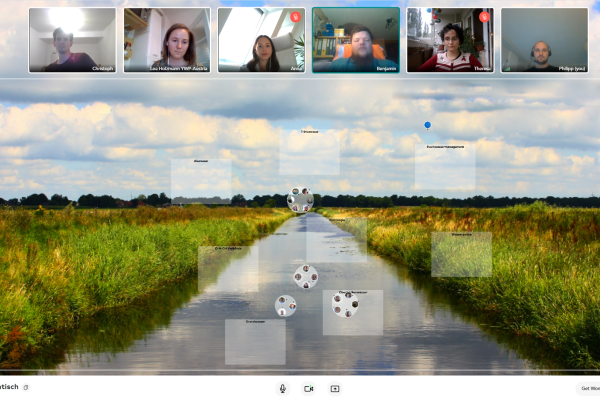Start screen sharing from the bottom toolbar
Screen dimensions: 600x400
click(x=335, y=388)
